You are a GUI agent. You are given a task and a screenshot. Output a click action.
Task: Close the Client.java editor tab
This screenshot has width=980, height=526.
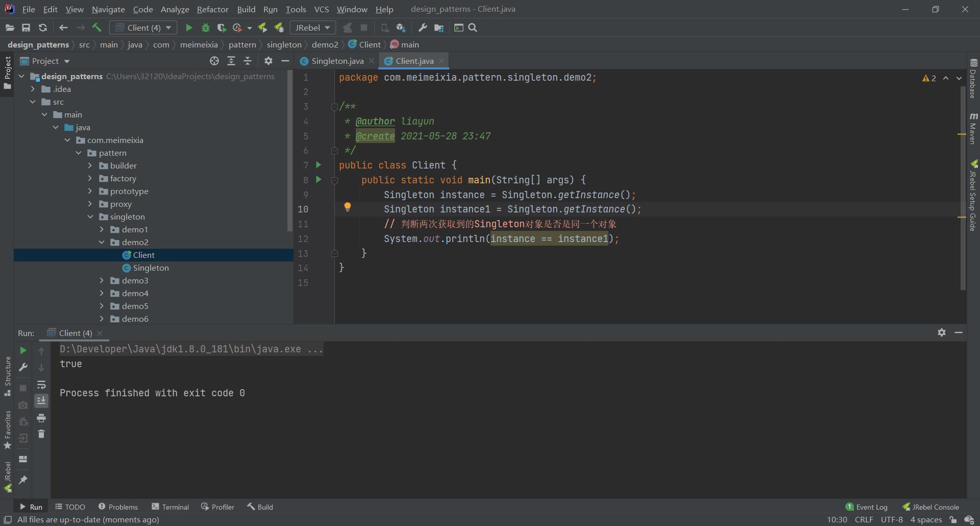(442, 61)
